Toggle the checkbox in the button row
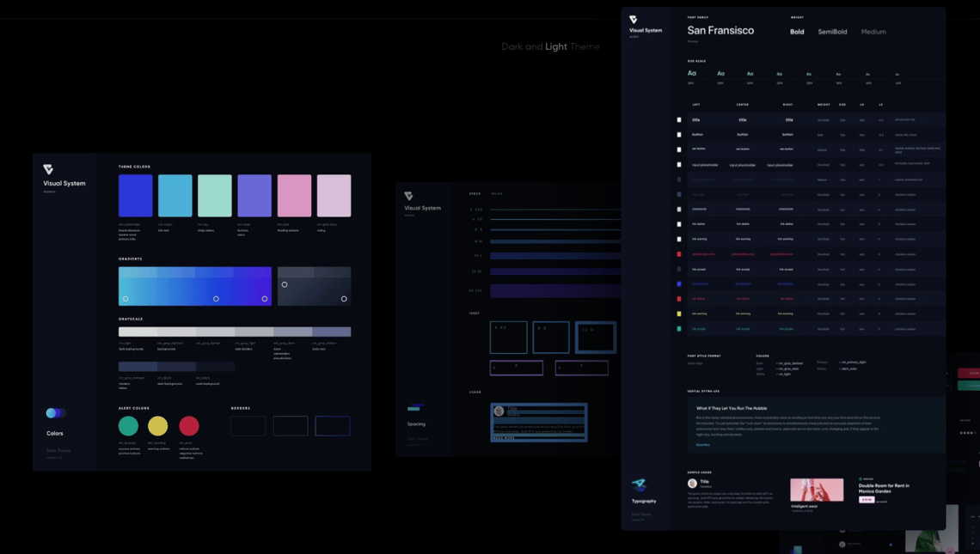Image resolution: width=980 pixels, height=554 pixels. coord(679,135)
